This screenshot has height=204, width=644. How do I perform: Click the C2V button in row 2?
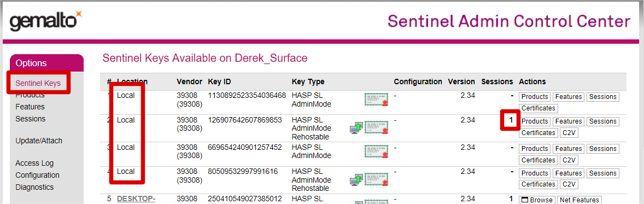click(x=569, y=133)
